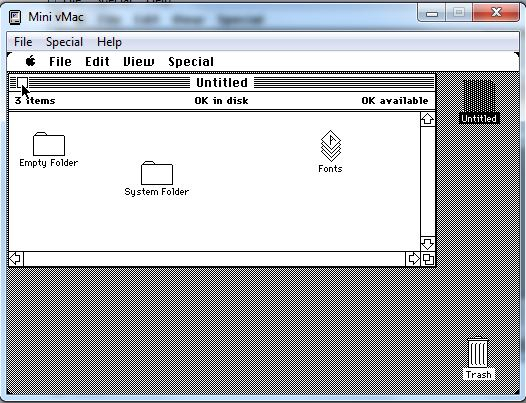Click the resize box in the Untitled window corner
The width and height of the screenshot is (526, 403).
pyautogui.click(x=428, y=259)
